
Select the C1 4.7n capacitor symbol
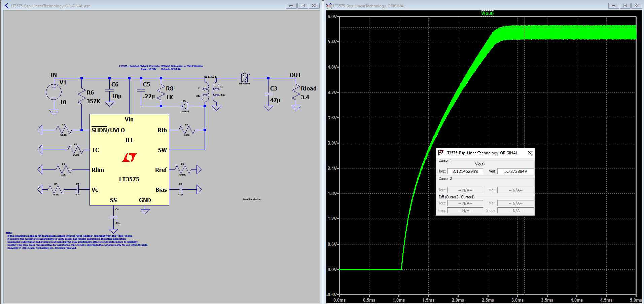[x=77, y=189]
